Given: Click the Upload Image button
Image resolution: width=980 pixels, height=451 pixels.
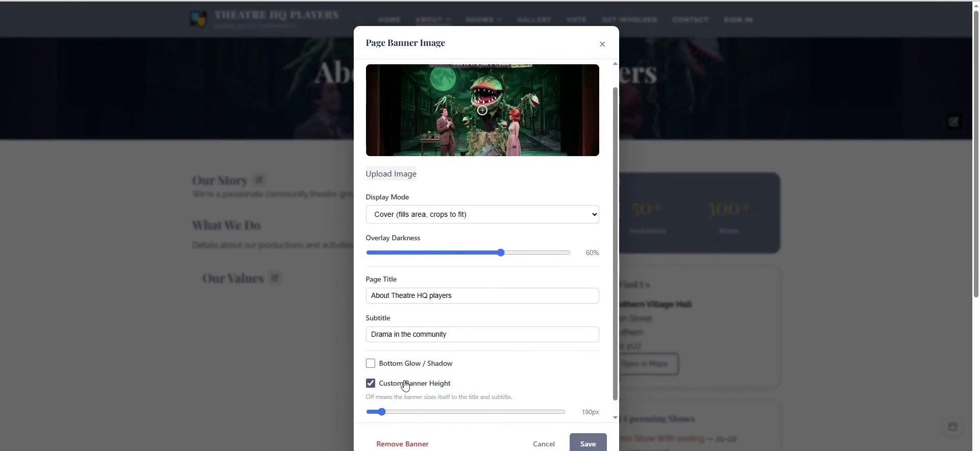Looking at the screenshot, I should point(391,174).
